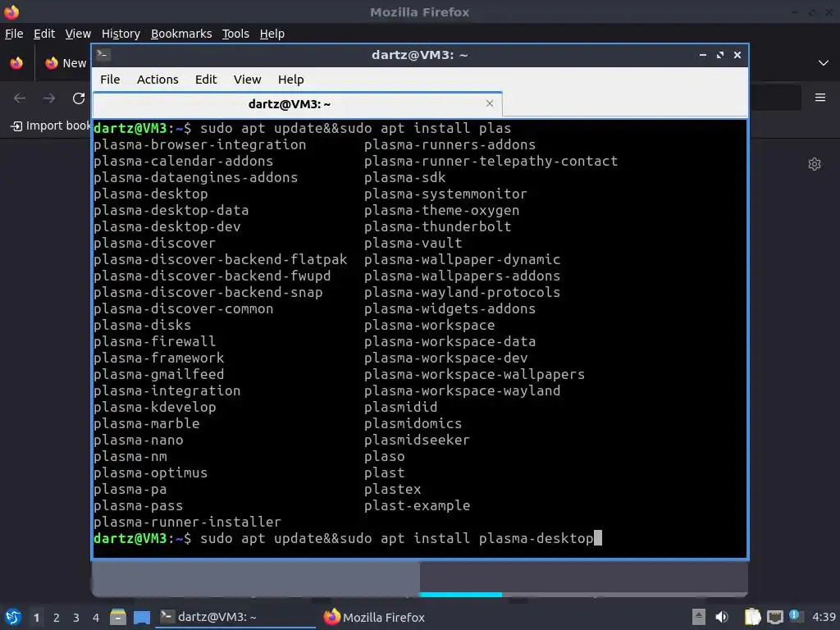
Task: Reload the page in Firefox
Action: 79,98
